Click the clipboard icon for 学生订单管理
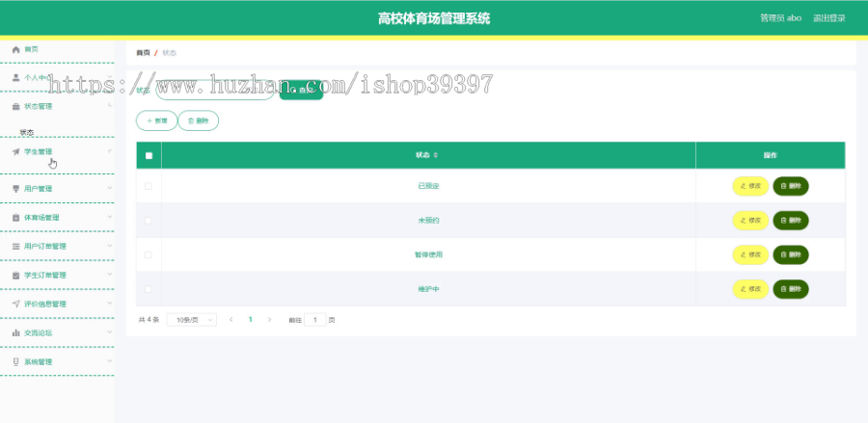 click(x=16, y=275)
